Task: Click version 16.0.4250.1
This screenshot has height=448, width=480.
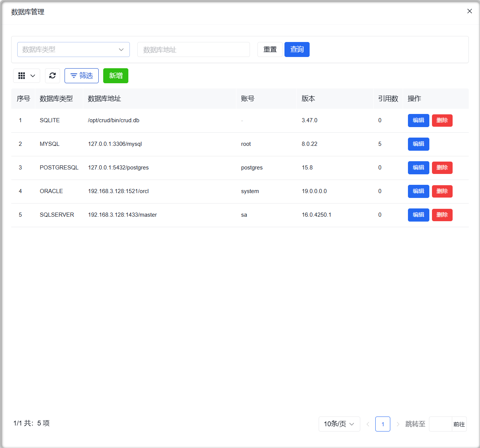Action: click(x=317, y=215)
